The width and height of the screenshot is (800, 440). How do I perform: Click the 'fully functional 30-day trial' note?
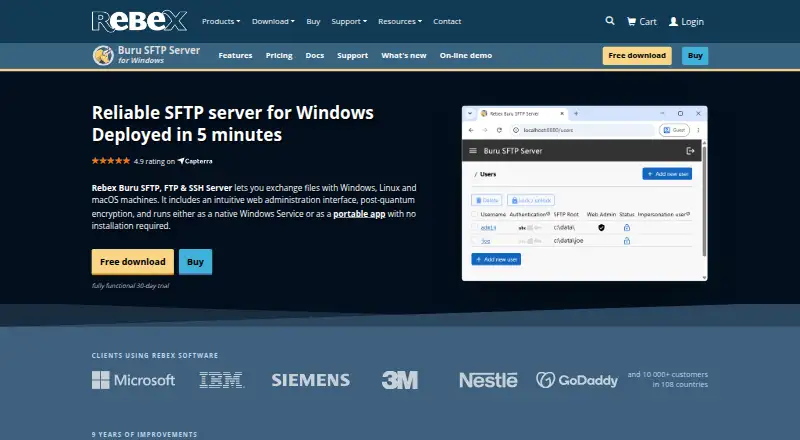click(x=131, y=286)
